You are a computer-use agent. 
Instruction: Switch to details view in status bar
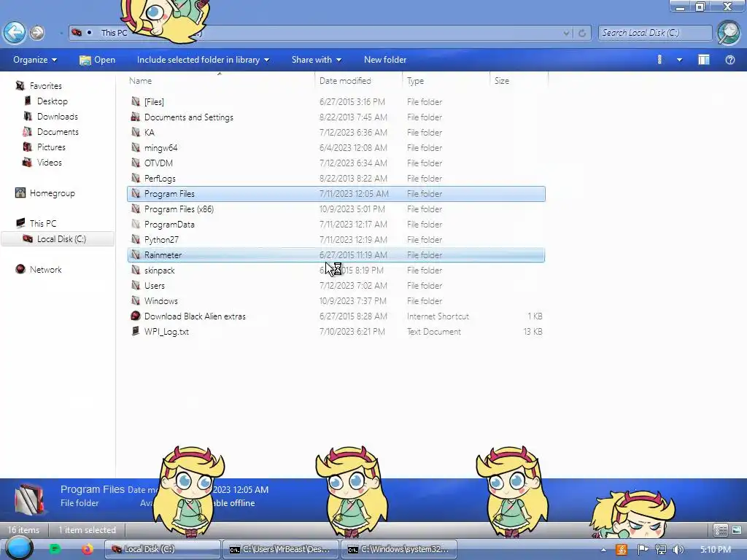720,529
